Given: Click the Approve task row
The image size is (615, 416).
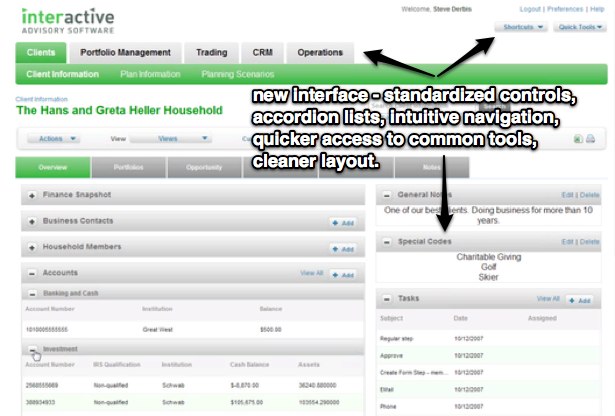Looking at the screenshot, I should click(488, 356).
